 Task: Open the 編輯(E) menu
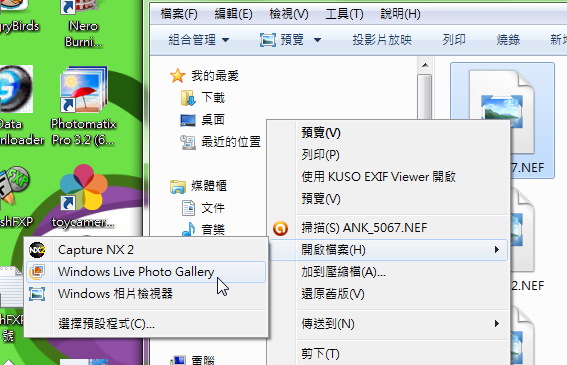point(234,14)
